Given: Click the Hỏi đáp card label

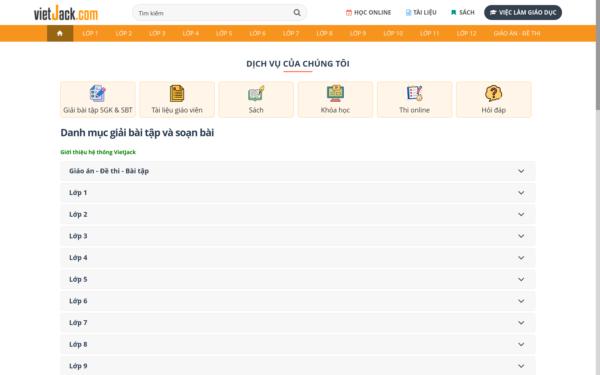Looking at the screenshot, I should pyautogui.click(x=494, y=110).
